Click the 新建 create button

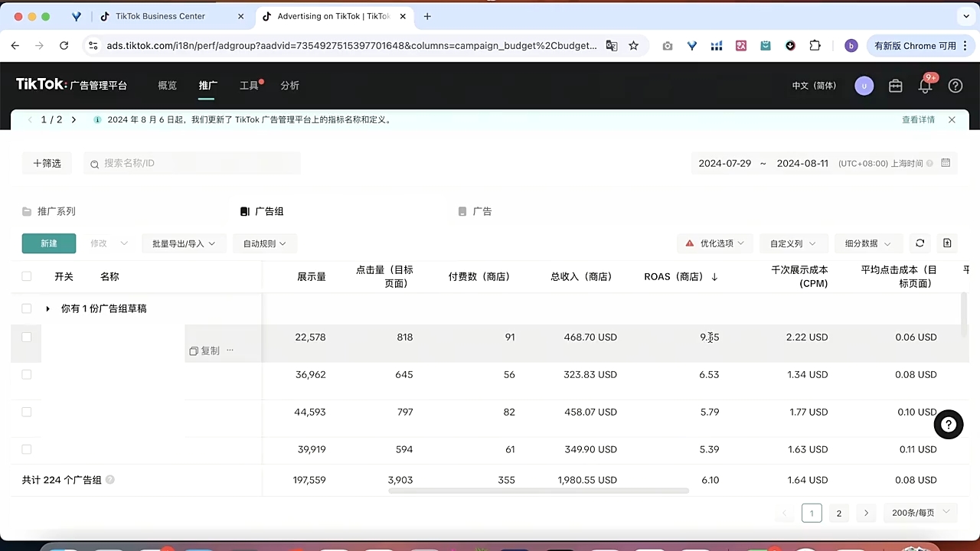click(x=48, y=243)
